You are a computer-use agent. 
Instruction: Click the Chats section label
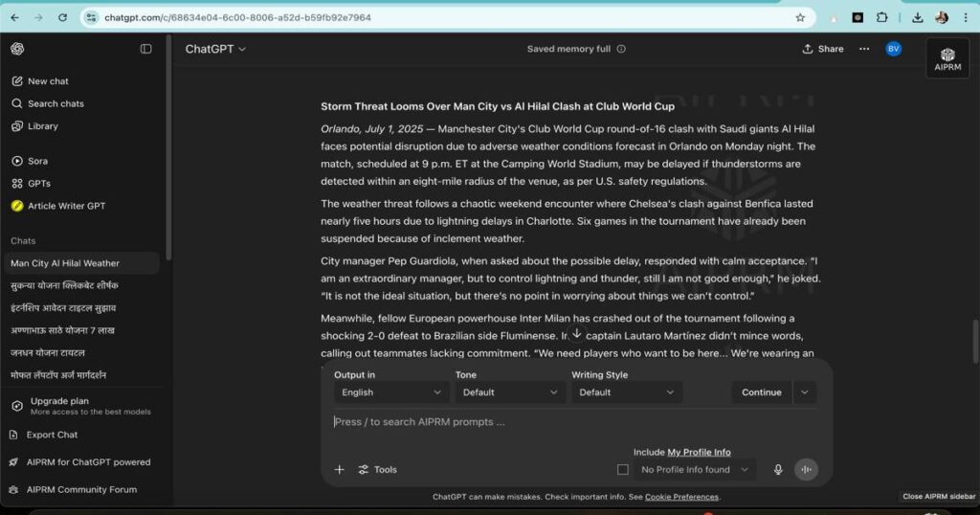[x=23, y=240]
